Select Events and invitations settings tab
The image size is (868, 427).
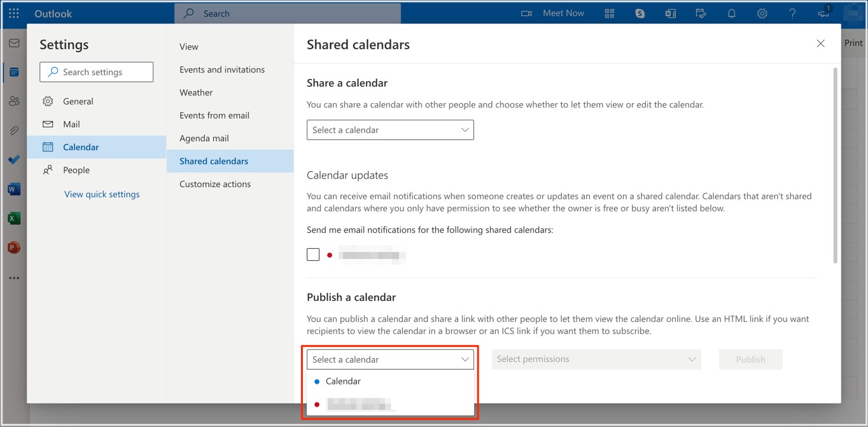[222, 69]
